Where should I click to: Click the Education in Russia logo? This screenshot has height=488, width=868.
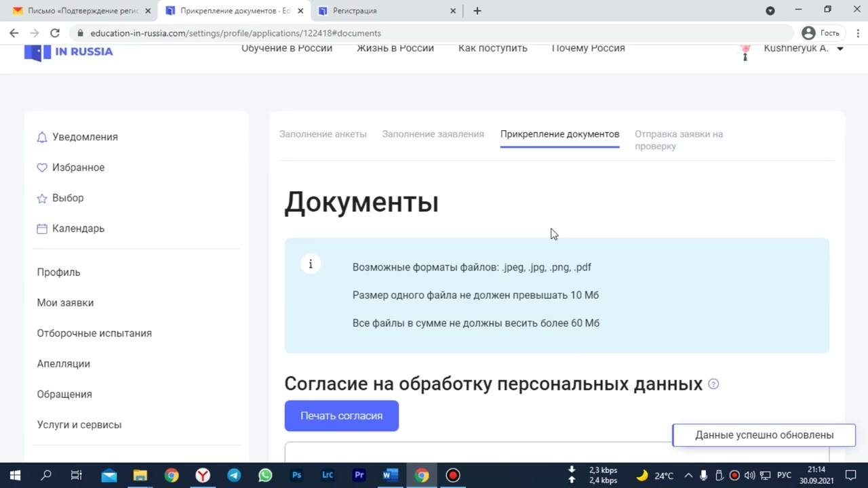click(68, 52)
